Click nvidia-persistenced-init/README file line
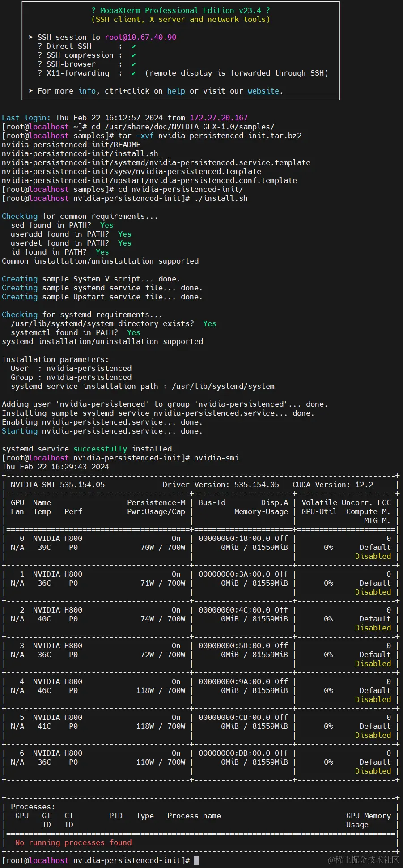 71,145
